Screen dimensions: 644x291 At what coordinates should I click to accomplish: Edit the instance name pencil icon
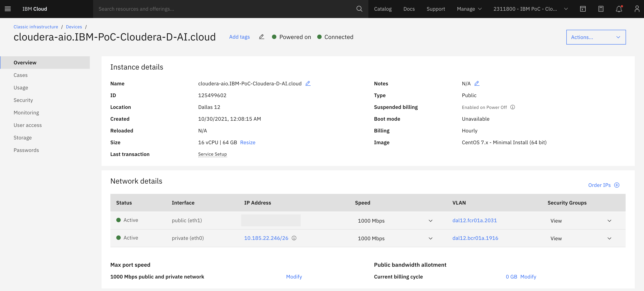[x=308, y=84]
